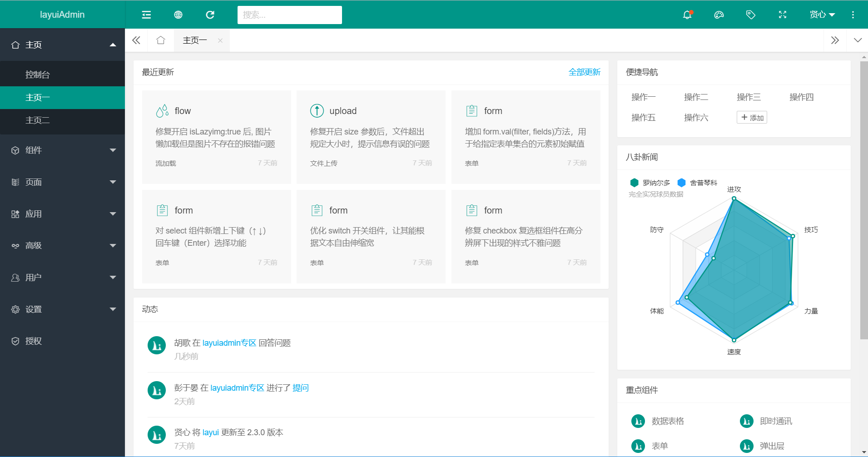Click the tag note icon in header
Viewport: 868px width, 457px height.
[750, 15]
